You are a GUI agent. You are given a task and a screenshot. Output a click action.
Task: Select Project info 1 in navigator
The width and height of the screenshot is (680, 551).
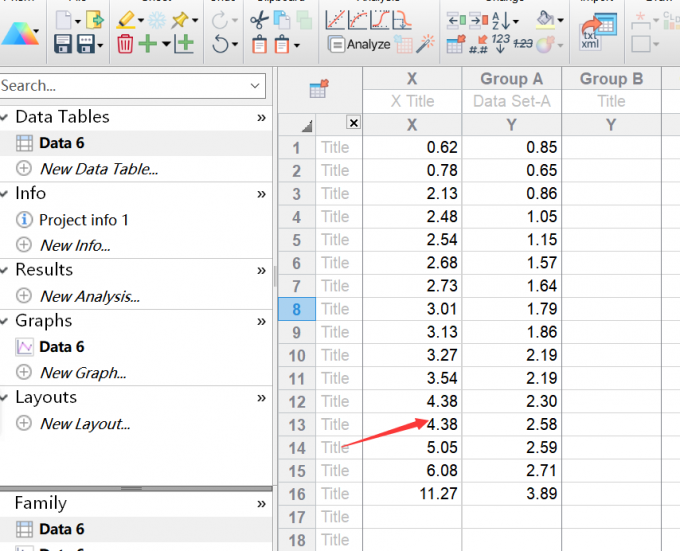tap(83, 219)
